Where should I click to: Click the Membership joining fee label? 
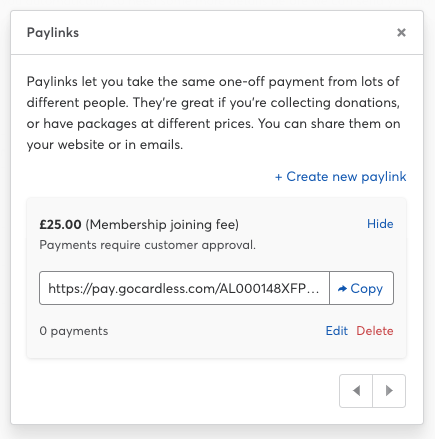(x=162, y=224)
